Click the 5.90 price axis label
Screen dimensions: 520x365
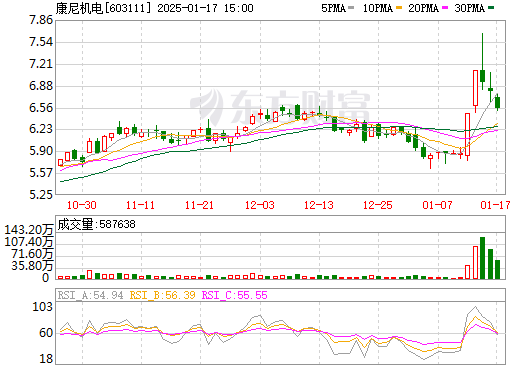pos(41,151)
